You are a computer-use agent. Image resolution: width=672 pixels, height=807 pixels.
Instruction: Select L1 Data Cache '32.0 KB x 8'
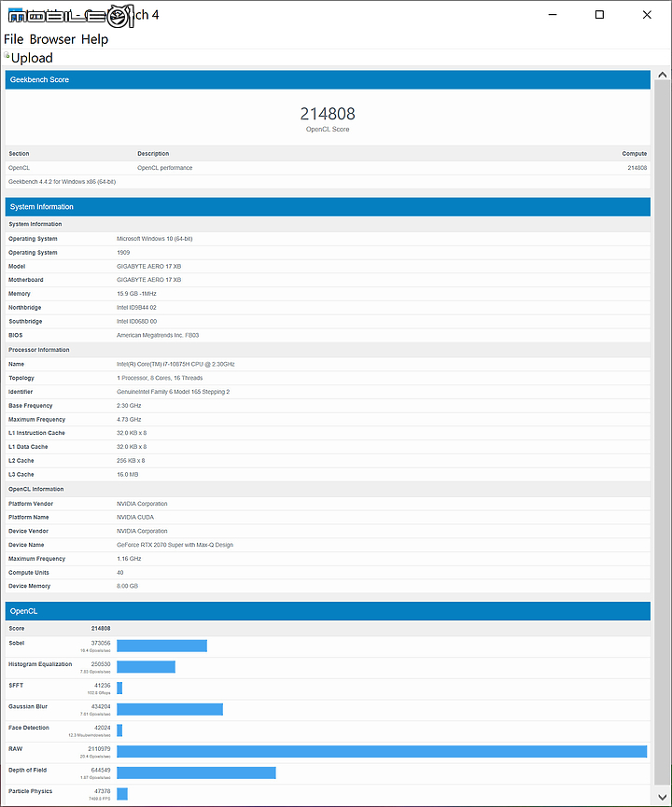[x=132, y=447]
